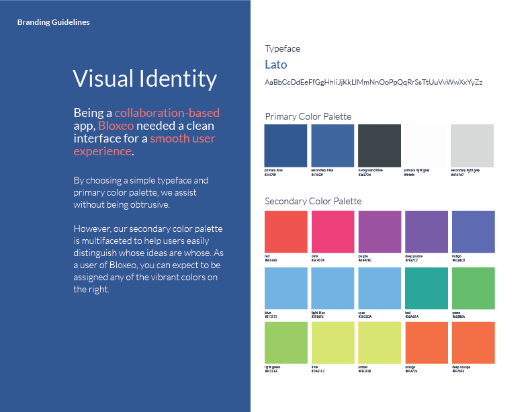Choose the lime color swatch

333,343
